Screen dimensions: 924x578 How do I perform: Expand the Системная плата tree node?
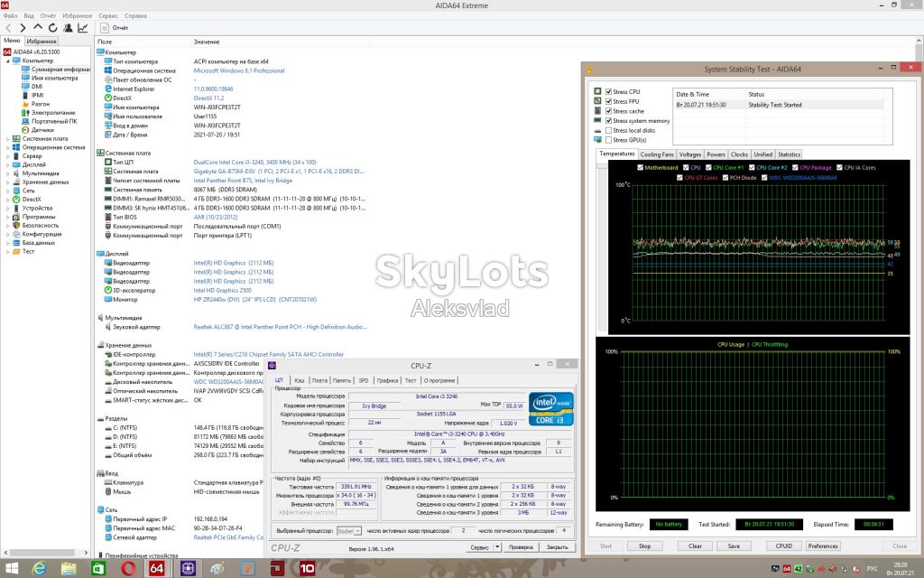(7, 138)
